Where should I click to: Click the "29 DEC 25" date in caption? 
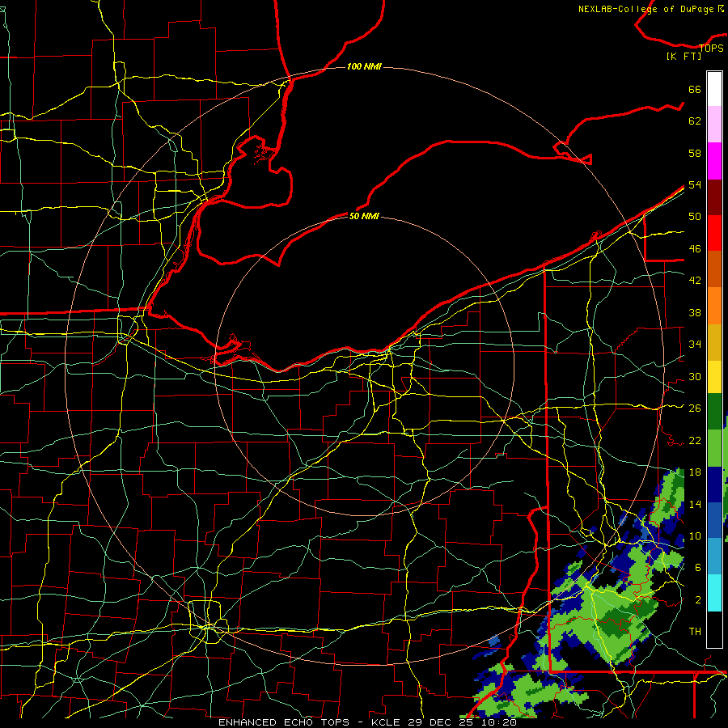(x=440, y=722)
